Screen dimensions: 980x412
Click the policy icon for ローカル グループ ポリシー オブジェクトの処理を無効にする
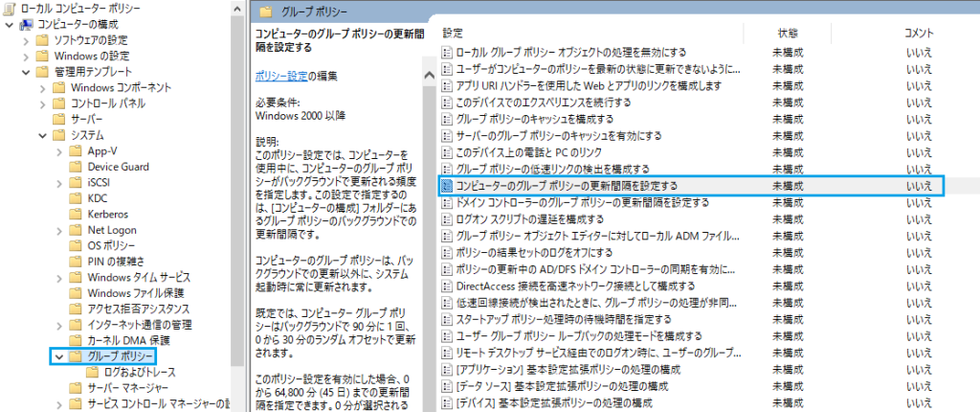[446, 52]
